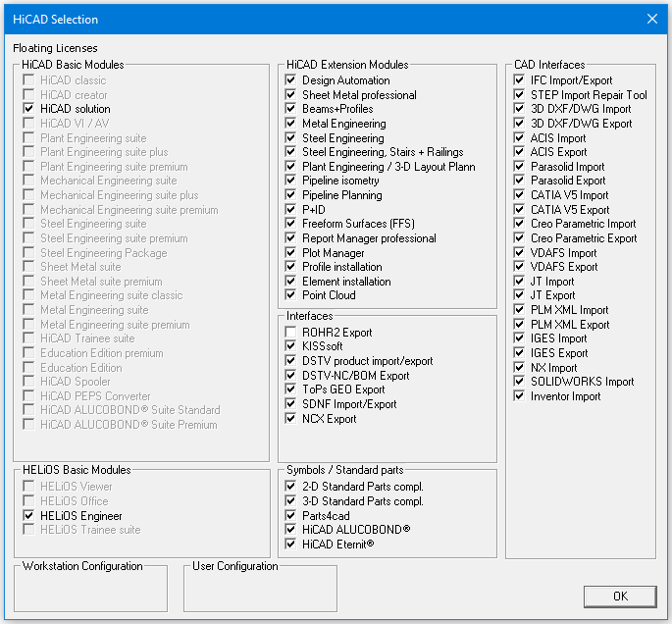Toggle Profile installation checkbox
The image size is (672, 624).
click(290, 267)
